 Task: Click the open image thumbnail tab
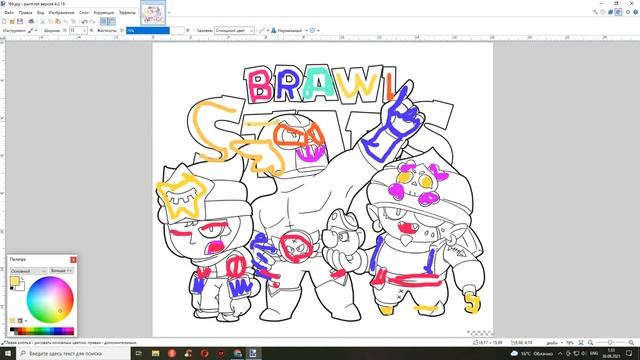click(x=153, y=13)
